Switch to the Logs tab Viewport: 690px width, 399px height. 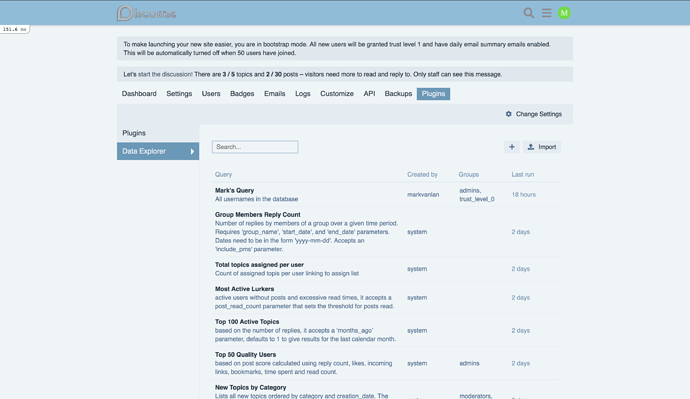tap(303, 94)
